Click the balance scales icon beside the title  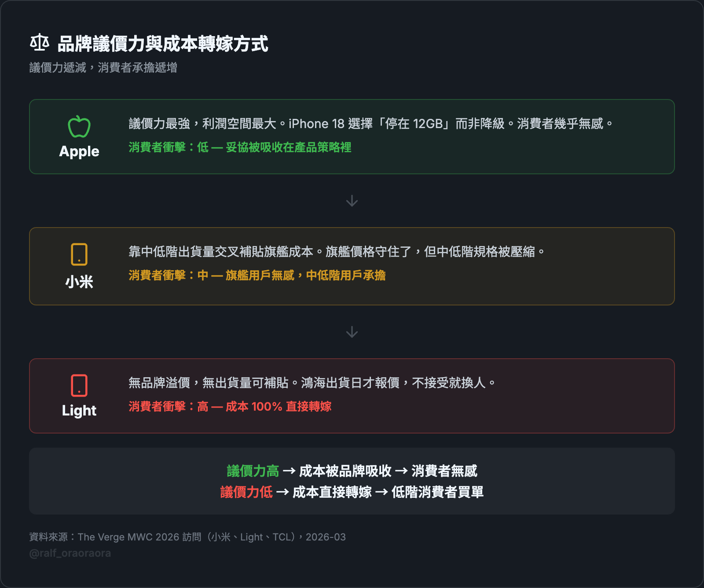click(x=39, y=43)
